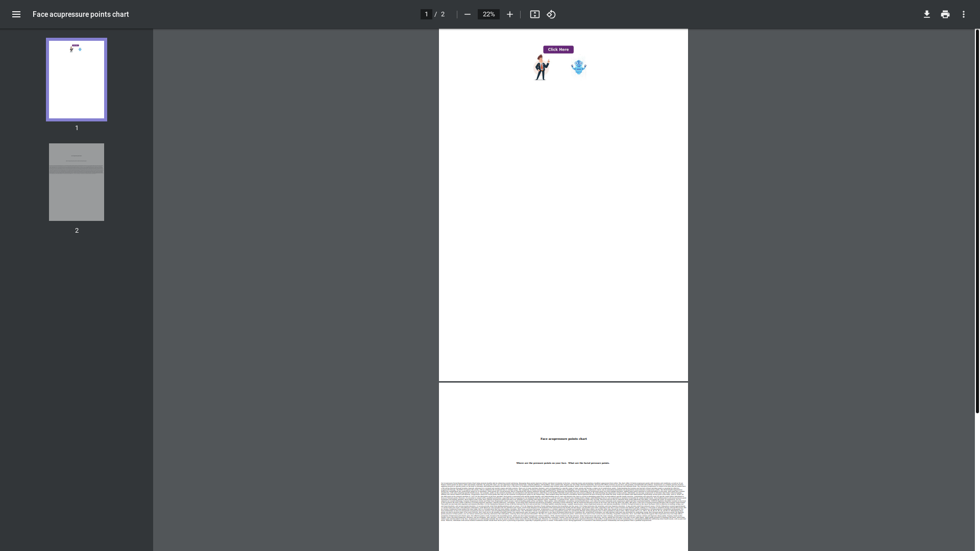Print the document
The image size is (980, 551).
945,14
